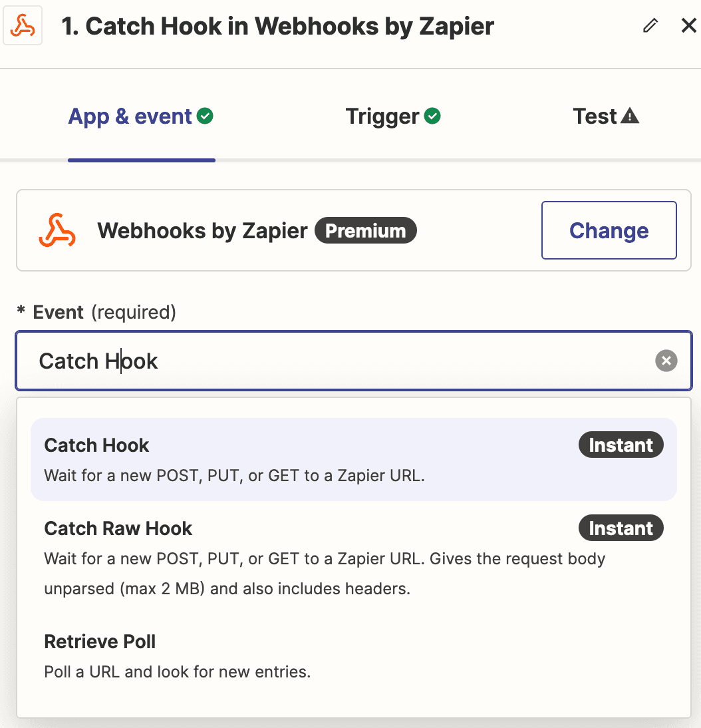Click the green checkmark beside Trigger
The image size is (701, 728).
point(432,116)
